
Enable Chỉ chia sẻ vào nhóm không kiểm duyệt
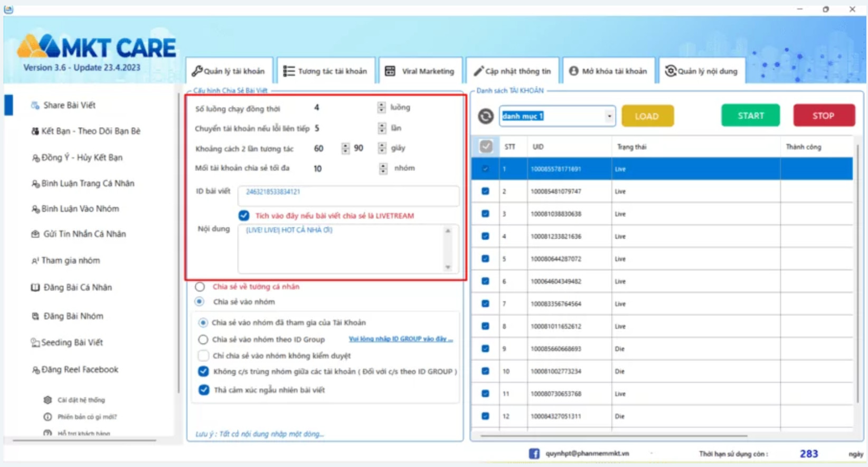pos(203,356)
